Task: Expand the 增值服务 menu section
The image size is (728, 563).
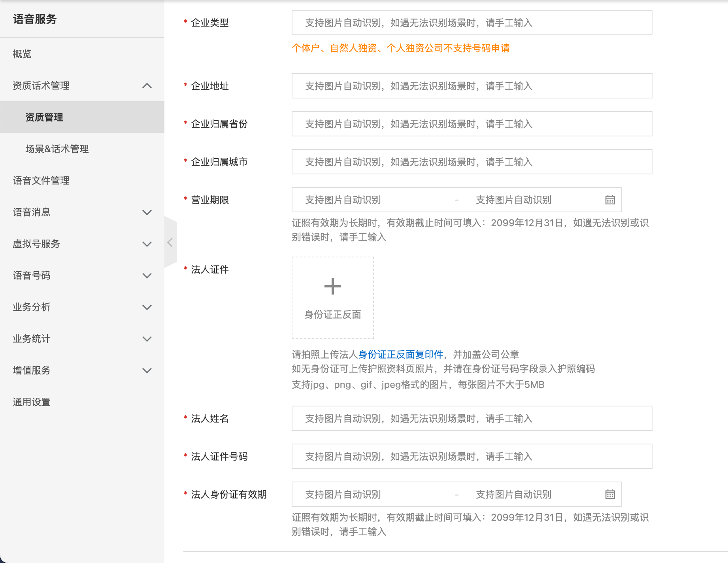Action: [x=147, y=370]
